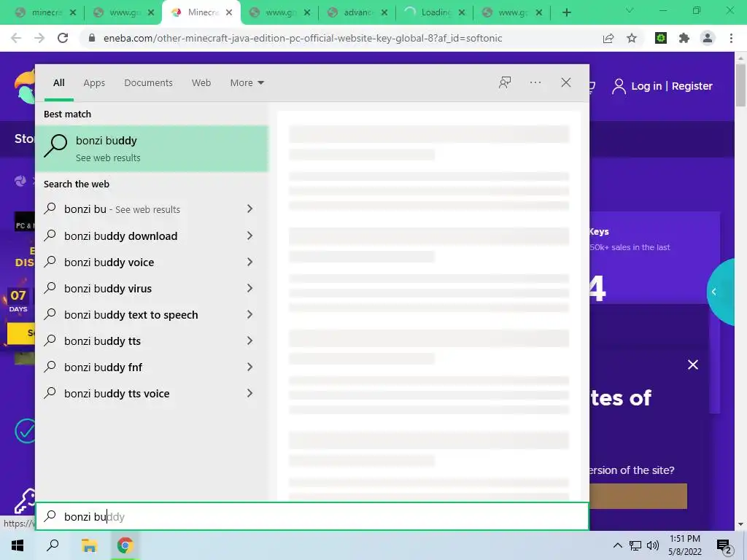Open the Chrome extensions puzzle icon
Screen dimensions: 747x560
click(x=684, y=38)
